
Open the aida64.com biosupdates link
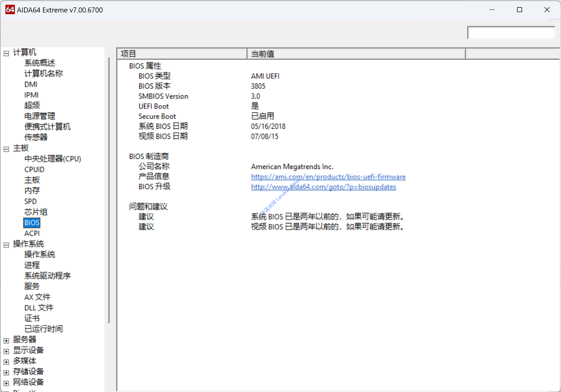323,187
